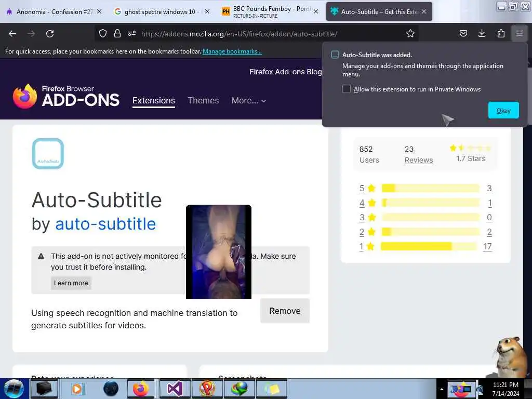Viewport: 532px width, 399px height.
Task: Open the auto-subtitle author link
Action: (105, 224)
